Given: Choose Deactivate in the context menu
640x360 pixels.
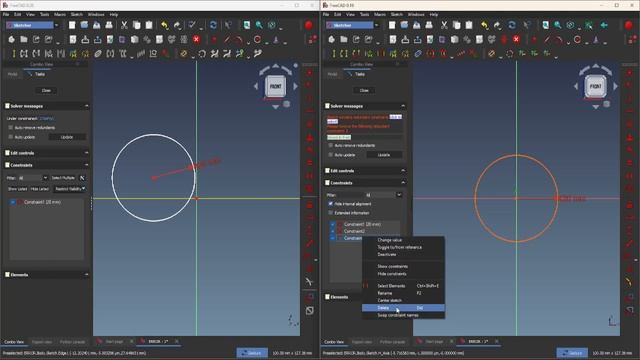Looking at the screenshot, I should click(x=403, y=254).
